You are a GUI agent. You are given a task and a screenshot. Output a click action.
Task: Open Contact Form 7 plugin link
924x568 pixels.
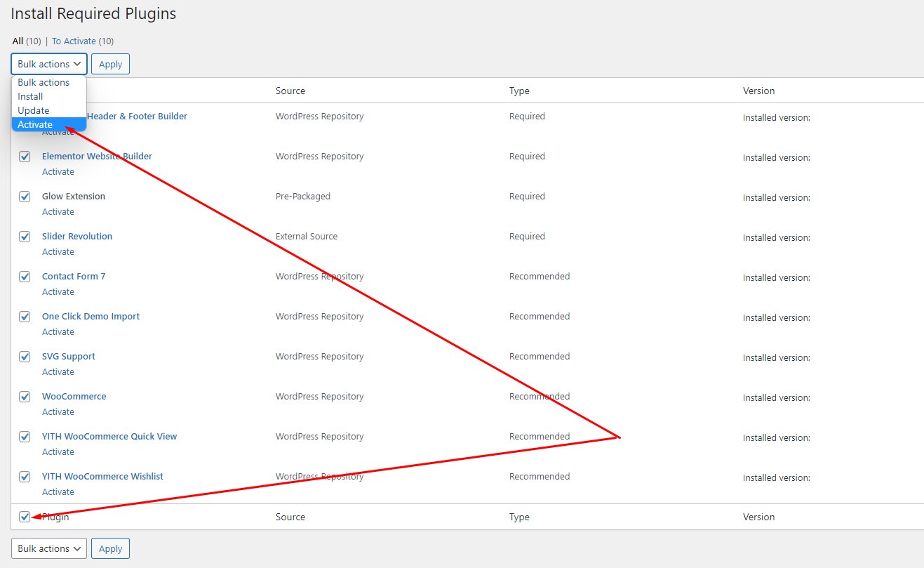tap(74, 276)
